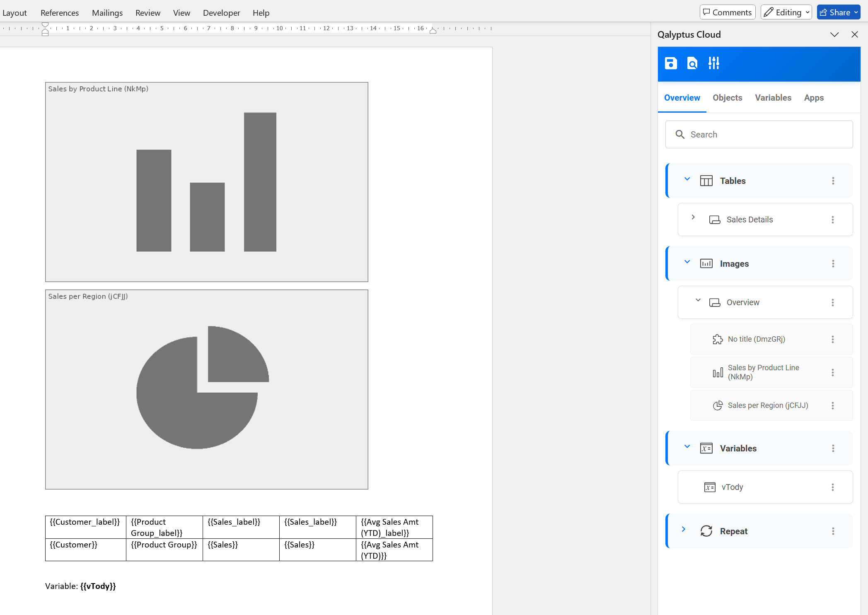
Task: Open options menu for Sales by Product Line (NkMp)
Action: (833, 372)
